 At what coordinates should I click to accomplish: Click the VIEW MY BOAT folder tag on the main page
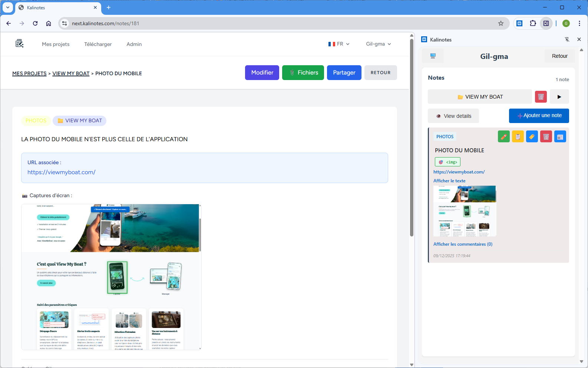click(80, 120)
